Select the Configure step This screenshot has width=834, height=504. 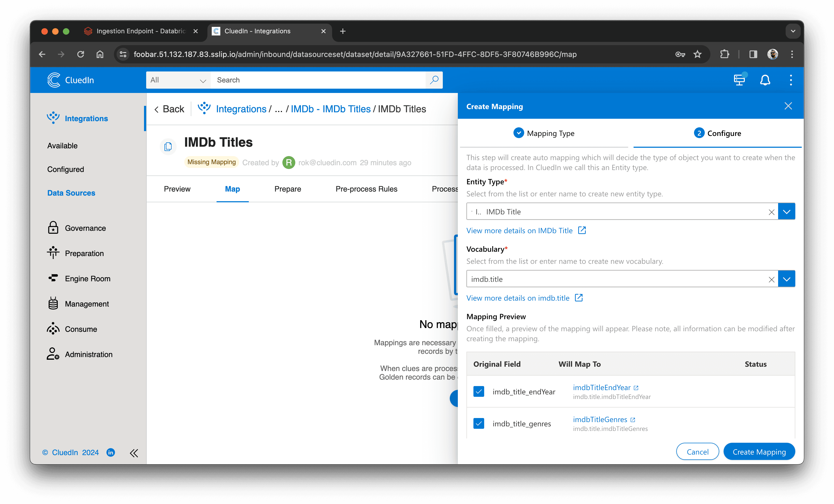click(x=717, y=133)
